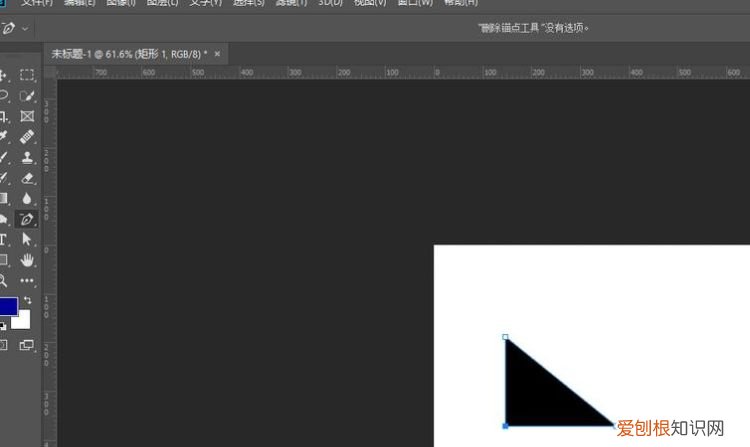Select the Frame tool with crossed box
Image resolution: width=750 pixels, height=447 pixels.
tap(27, 116)
